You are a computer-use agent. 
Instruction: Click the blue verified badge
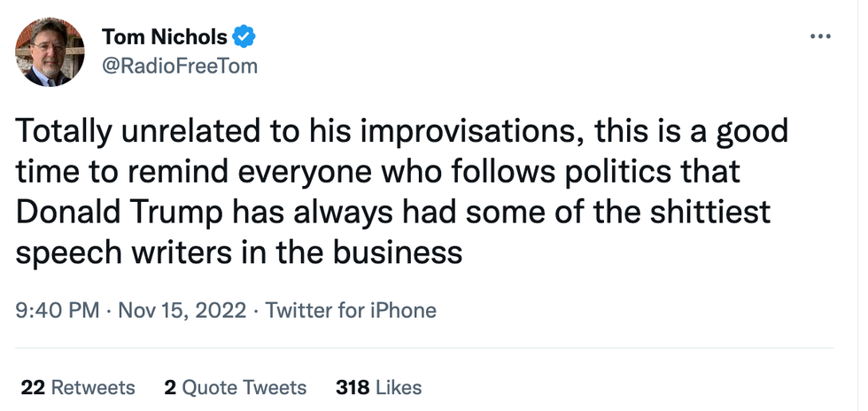pos(244,36)
